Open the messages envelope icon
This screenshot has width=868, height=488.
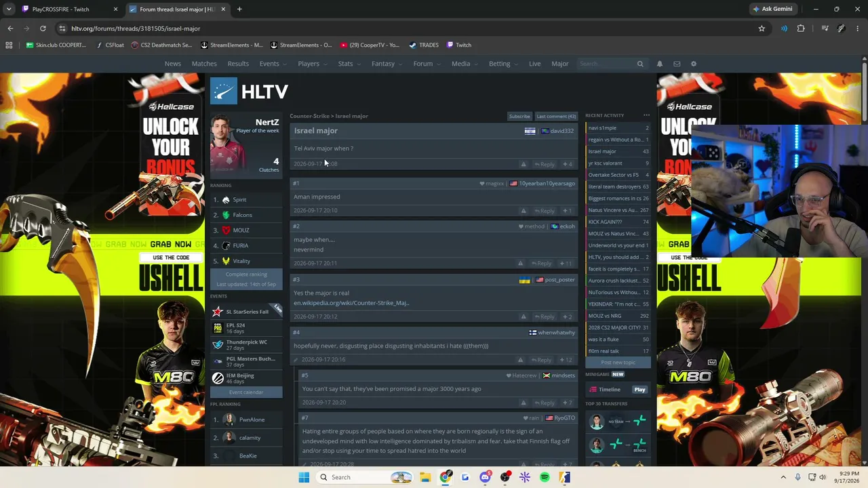click(677, 64)
